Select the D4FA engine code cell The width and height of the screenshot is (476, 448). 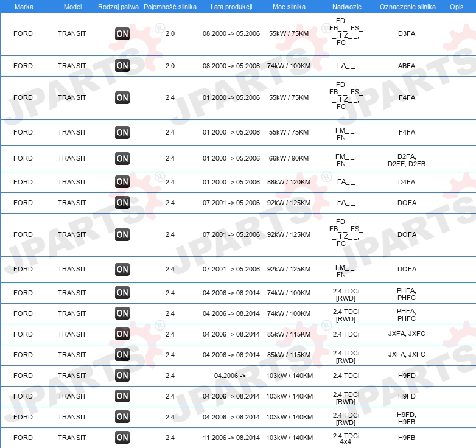click(407, 182)
